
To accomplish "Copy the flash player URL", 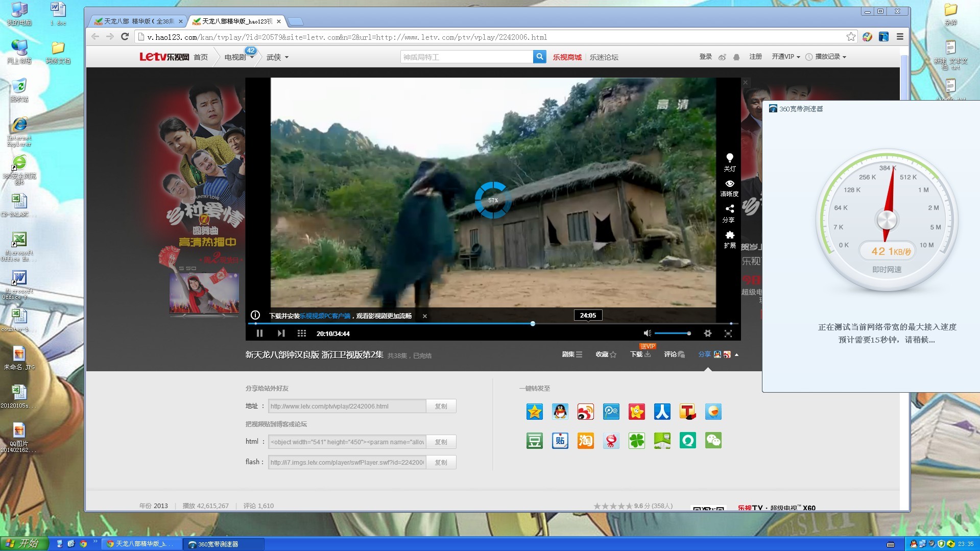I will [441, 463].
